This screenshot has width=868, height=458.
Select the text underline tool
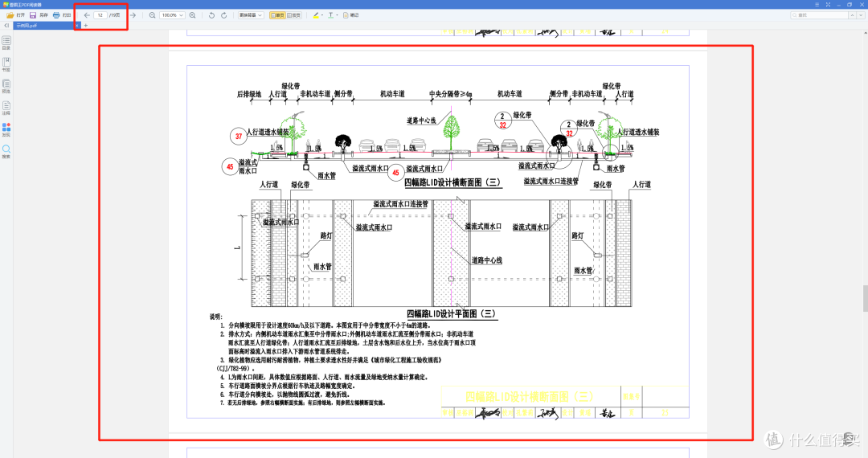click(330, 15)
